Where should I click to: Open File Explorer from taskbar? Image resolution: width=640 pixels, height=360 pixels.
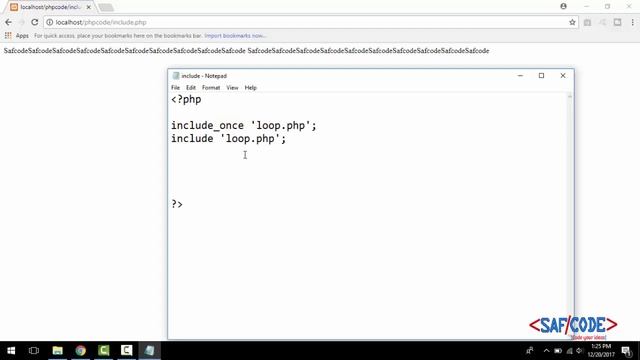tap(58, 351)
